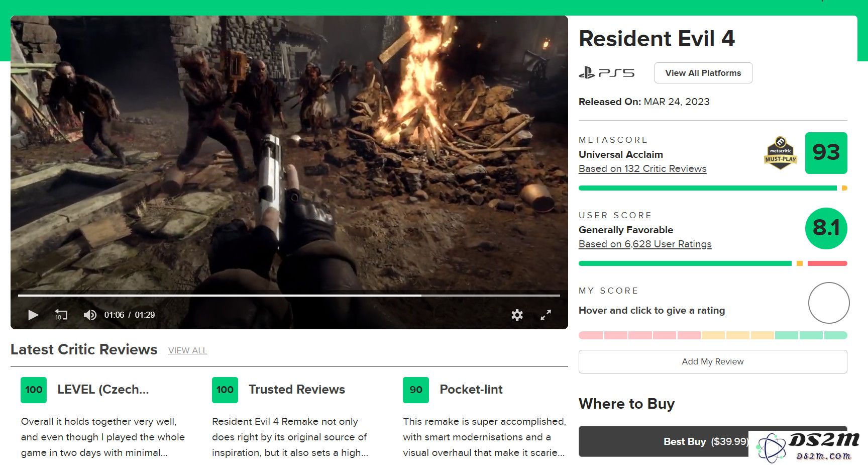Screen dimensions: 868x465
Task: Read Trusted Reviews excerpt 'Resident Evil 4 Remake not only'
Action: 290,437
